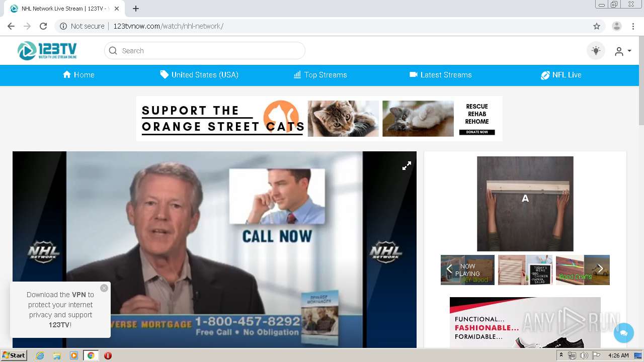
Task: Click the house icon beside Home
Action: 67,74
